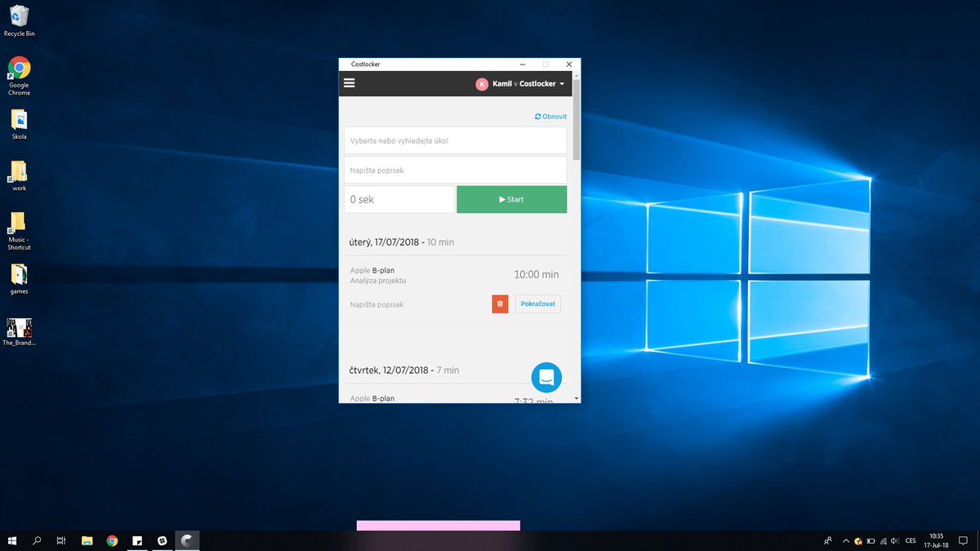Expand hidden system tray icons
Image resolution: width=980 pixels, height=551 pixels.
[x=846, y=540]
